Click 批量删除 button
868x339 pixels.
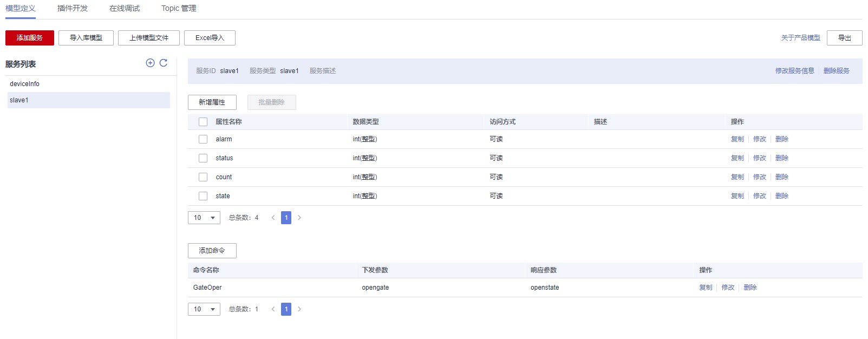272,102
